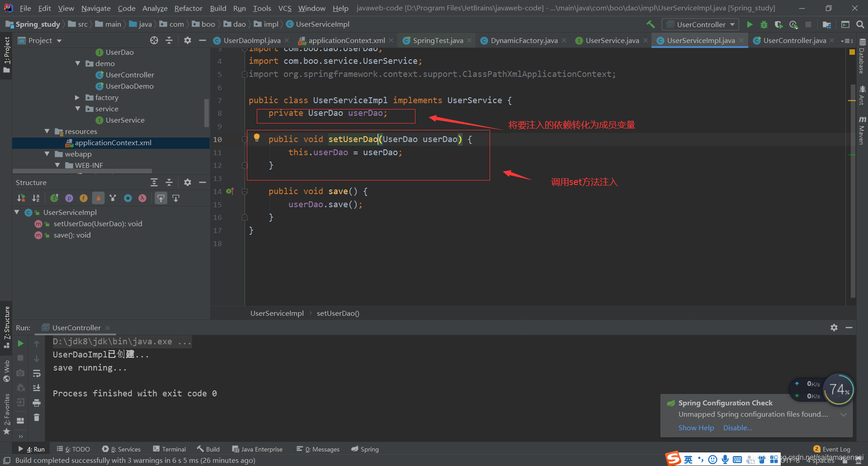
Task: Expand all nodes in the Structure panel
Action: [154, 182]
